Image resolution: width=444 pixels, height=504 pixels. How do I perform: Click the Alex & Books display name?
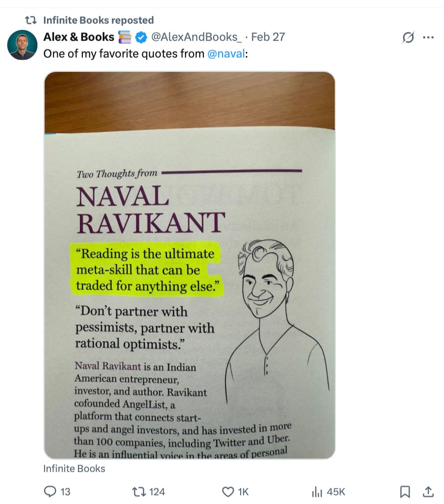[79, 37]
